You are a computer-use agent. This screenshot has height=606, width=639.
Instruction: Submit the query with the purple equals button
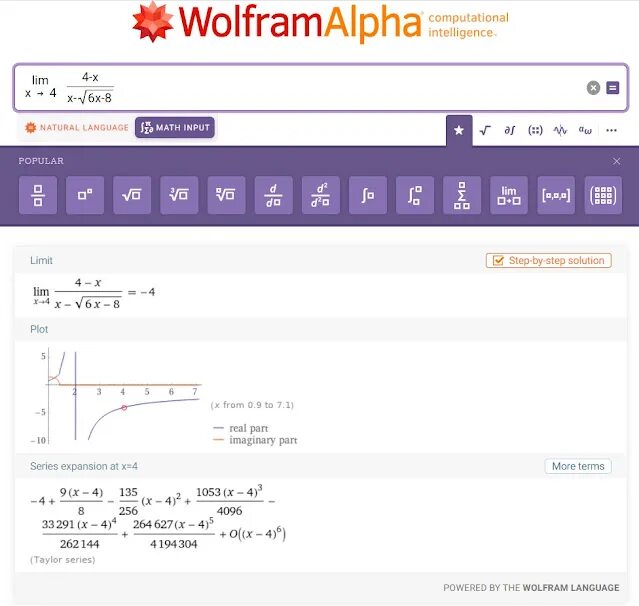click(x=613, y=88)
